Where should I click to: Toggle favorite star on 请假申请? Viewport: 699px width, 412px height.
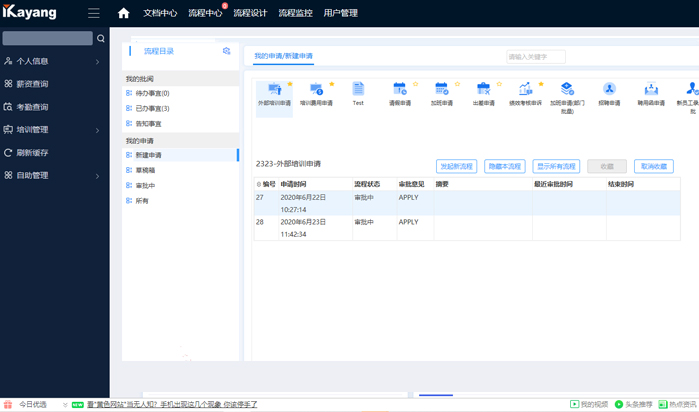(415, 84)
